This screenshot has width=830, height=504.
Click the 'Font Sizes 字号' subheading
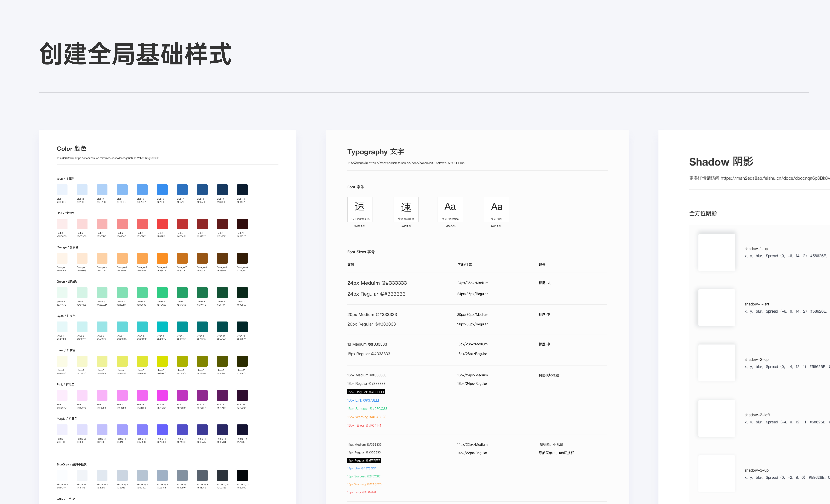[361, 252]
